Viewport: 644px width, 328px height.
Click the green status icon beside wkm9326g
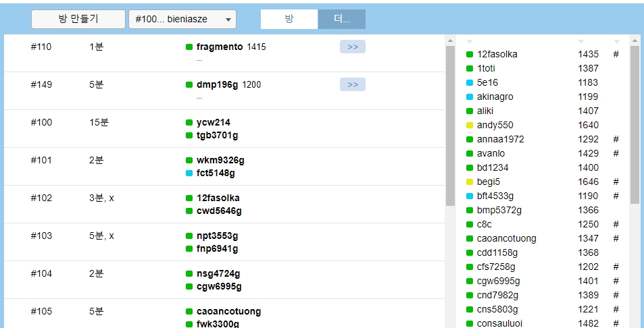(189, 161)
